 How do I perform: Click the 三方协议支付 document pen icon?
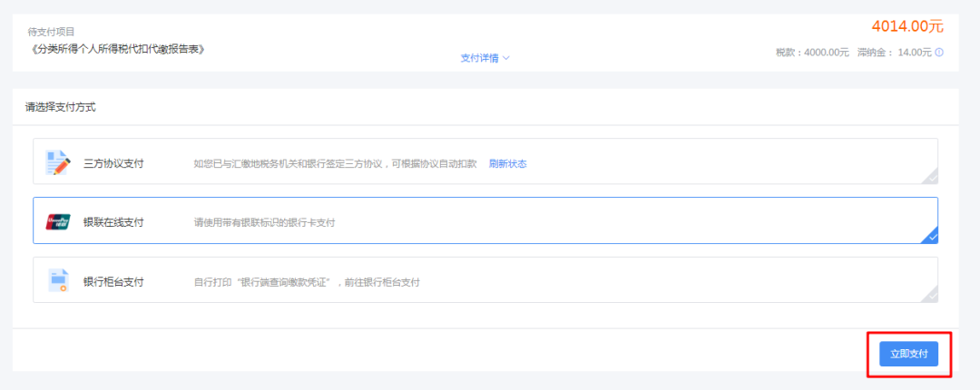click(x=57, y=163)
